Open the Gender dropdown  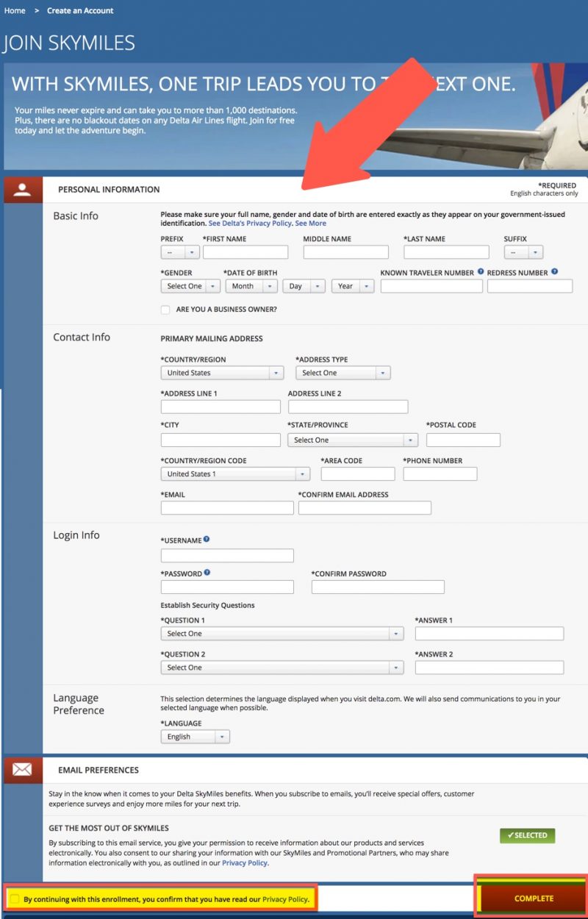(x=190, y=286)
